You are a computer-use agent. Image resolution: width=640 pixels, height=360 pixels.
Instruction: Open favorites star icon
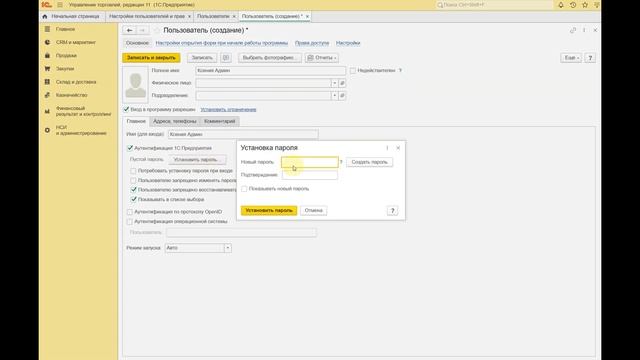pos(585,5)
